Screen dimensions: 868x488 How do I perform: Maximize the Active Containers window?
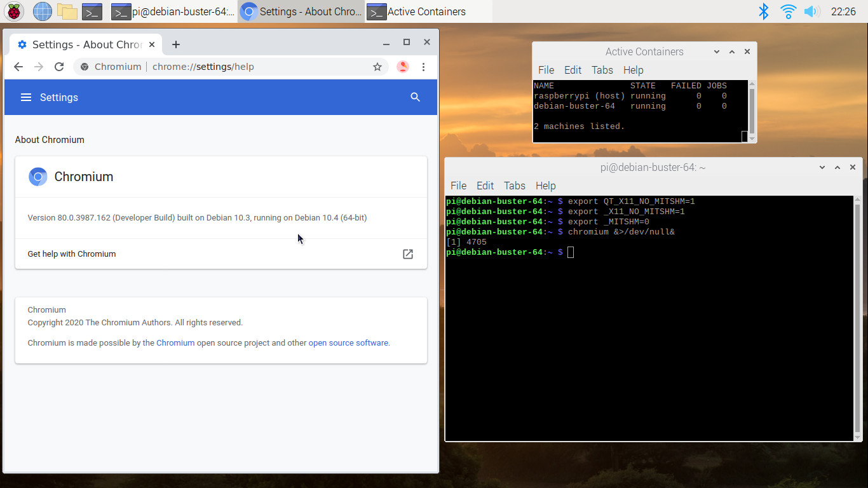pos(732,52)
